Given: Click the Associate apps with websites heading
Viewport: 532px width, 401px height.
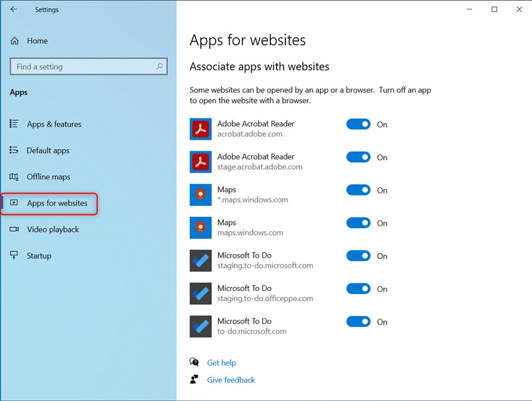Looking at the screenshot, I should click(259, 67).
